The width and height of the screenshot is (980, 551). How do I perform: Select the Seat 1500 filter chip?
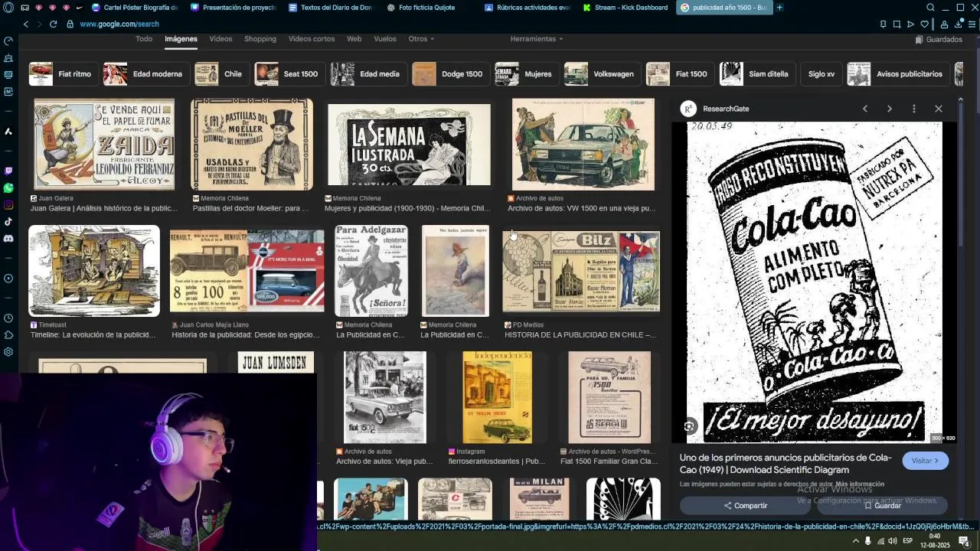[x=289, y=74]
